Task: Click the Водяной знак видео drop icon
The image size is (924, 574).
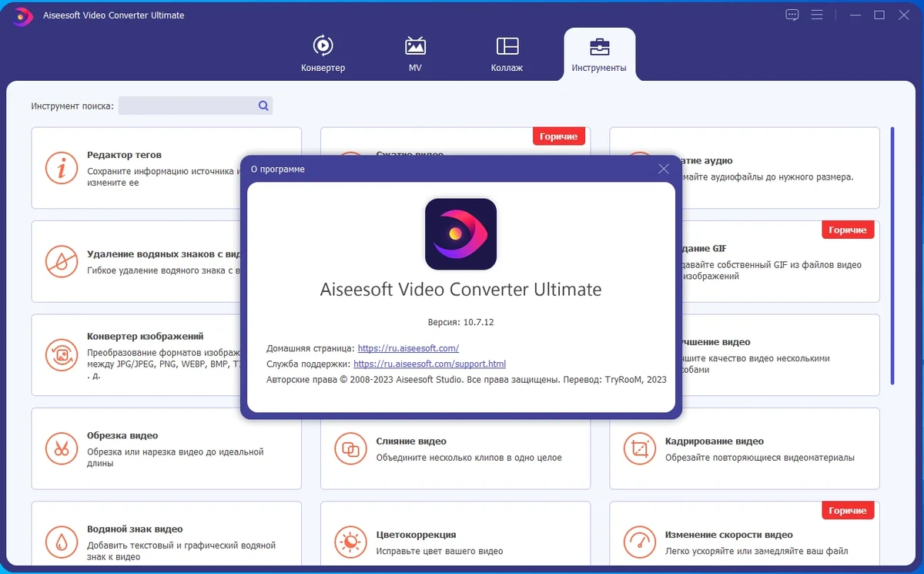Action: pyautogui.click(x=61, y=542)
